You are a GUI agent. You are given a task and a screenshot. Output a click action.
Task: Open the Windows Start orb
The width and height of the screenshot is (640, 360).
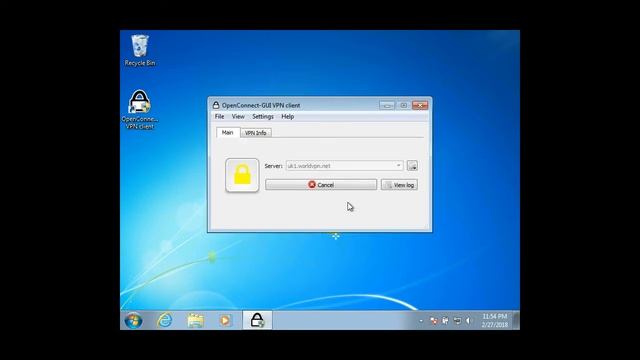click(133, 320)
